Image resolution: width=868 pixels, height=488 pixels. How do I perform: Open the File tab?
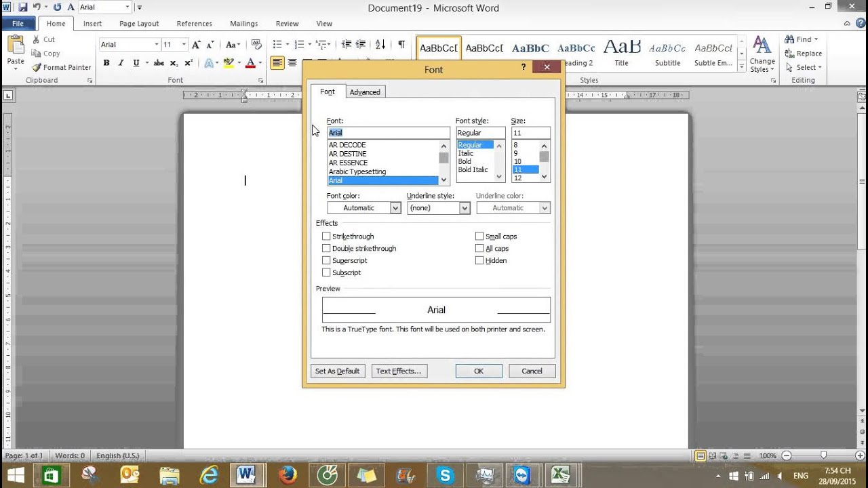point(18,24)
